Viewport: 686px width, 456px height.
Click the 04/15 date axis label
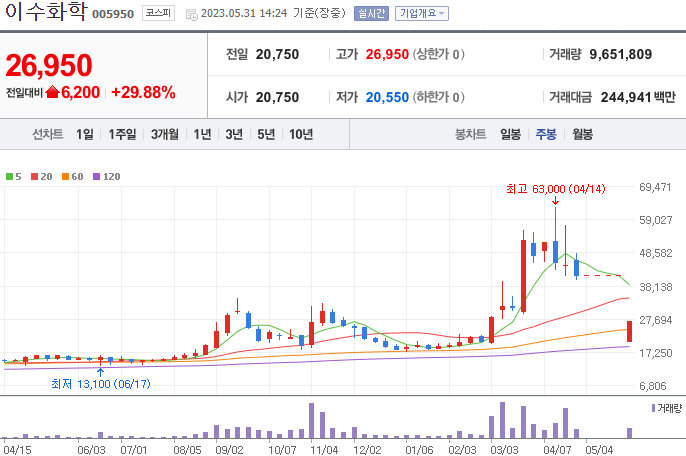(x=18, y=450)
